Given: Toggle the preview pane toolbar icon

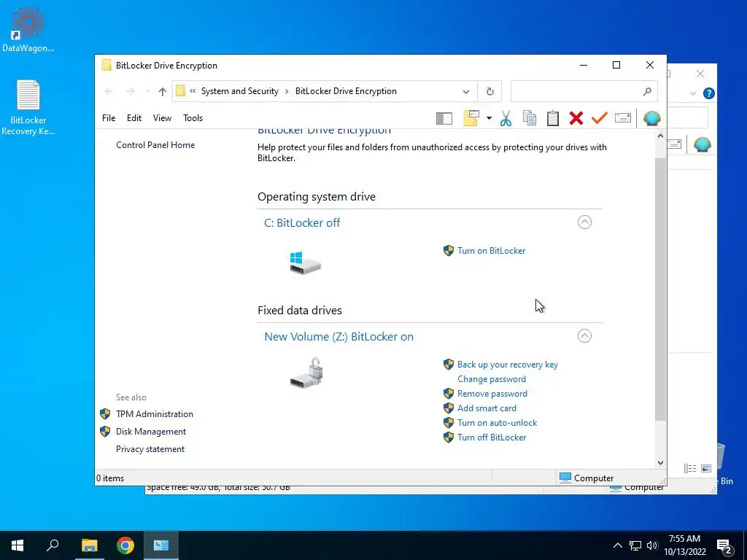Looking at the screenshot, I should [x=444, y=119].
